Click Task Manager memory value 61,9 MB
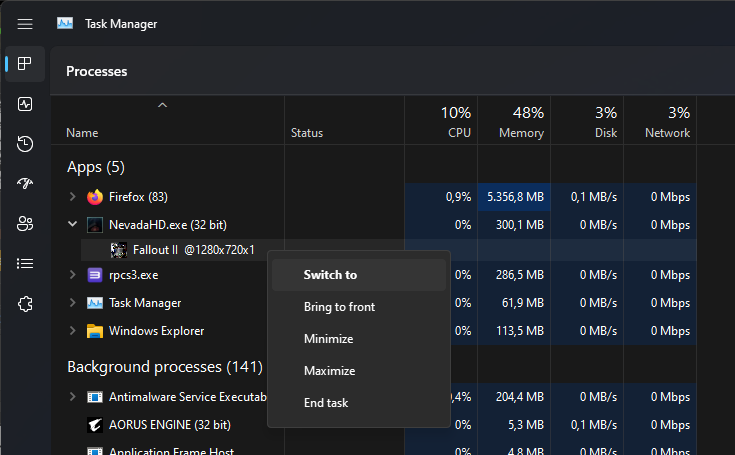This screenshot has height=455, width=735. [x=523, y=303]
